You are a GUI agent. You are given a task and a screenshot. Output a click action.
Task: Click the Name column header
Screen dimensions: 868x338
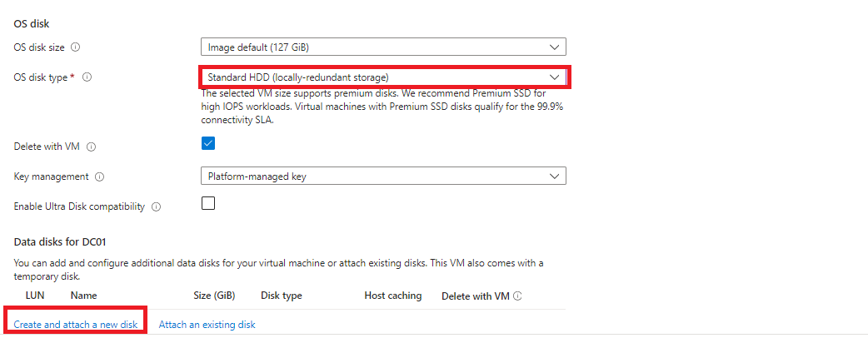84,296
